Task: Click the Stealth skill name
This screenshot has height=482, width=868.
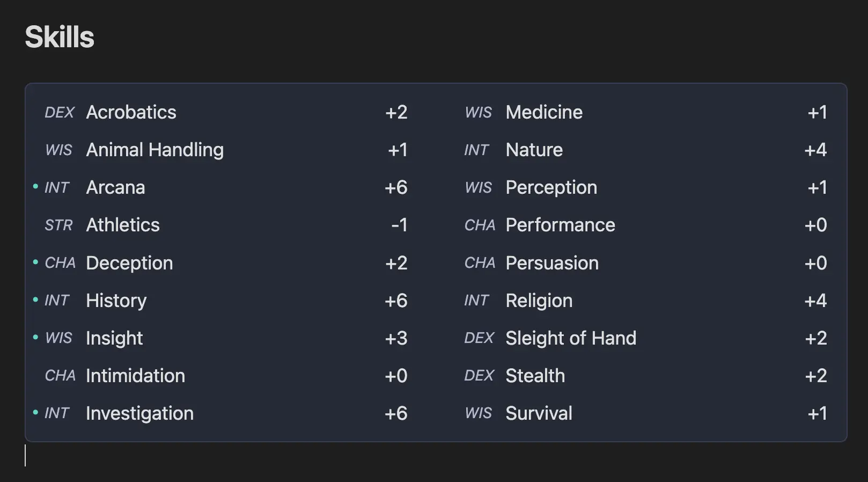Action: click(535, 376)
